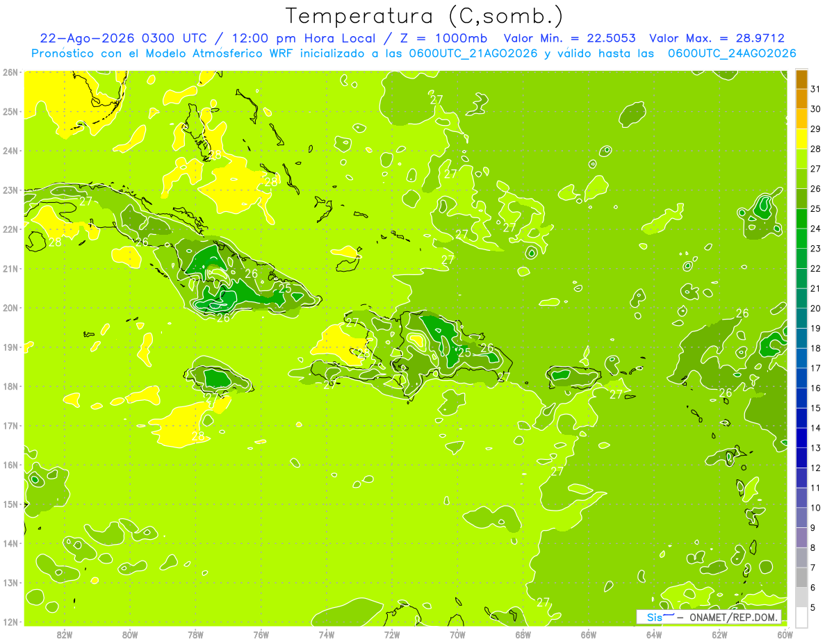Click the "0600UTC_24AGO2026" valid-until time
This screenshot has height=644, width=834.
(731, 53)
